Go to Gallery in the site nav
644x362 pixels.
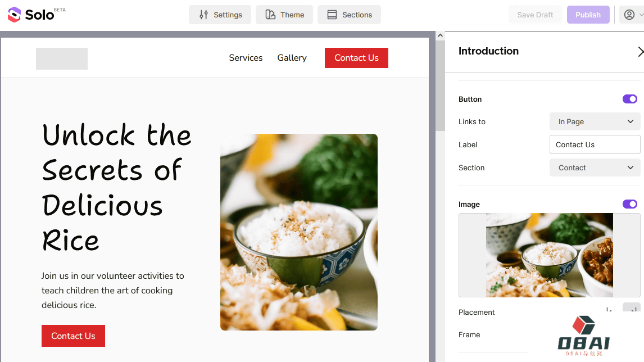(x=292, y=58)
